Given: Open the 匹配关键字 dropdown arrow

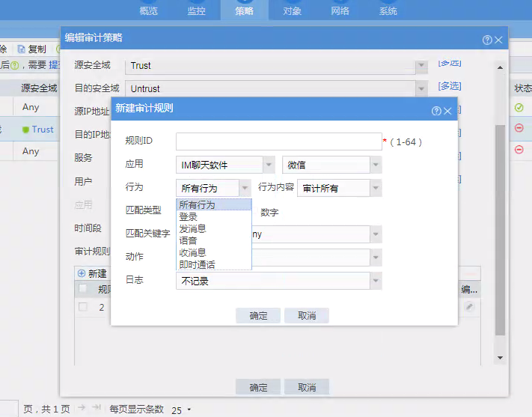Looking at the screenshot, I should pyautogui.click(x=376, y=234).
